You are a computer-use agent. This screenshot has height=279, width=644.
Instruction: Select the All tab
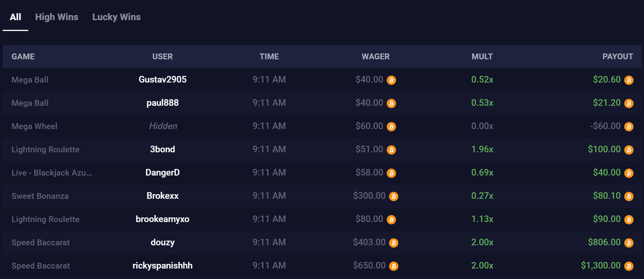tap(15, 17)
